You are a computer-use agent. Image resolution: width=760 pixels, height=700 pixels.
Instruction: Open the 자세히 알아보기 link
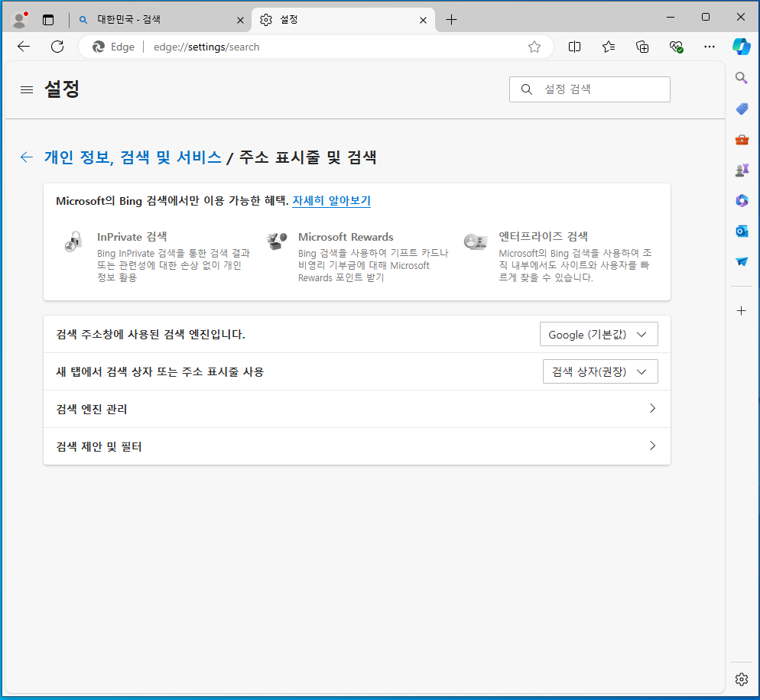[x=332, y=200]
